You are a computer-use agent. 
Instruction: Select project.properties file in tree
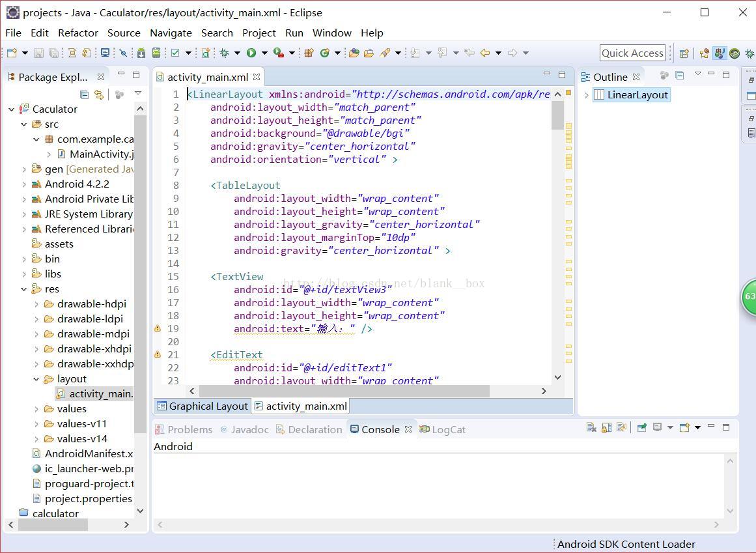tap(82, 499)
